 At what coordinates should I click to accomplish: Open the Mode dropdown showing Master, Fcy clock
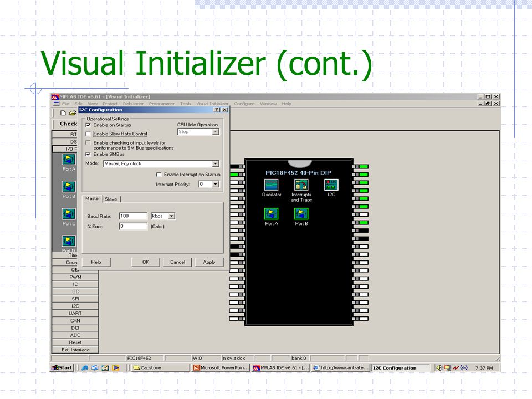point(216,163)
